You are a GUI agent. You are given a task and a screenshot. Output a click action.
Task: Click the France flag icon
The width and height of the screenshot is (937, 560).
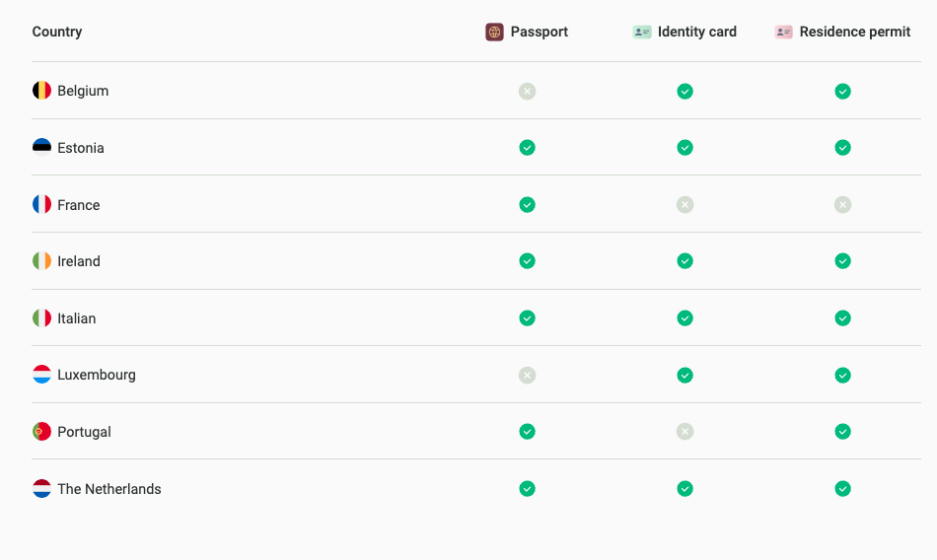(41, 205)
